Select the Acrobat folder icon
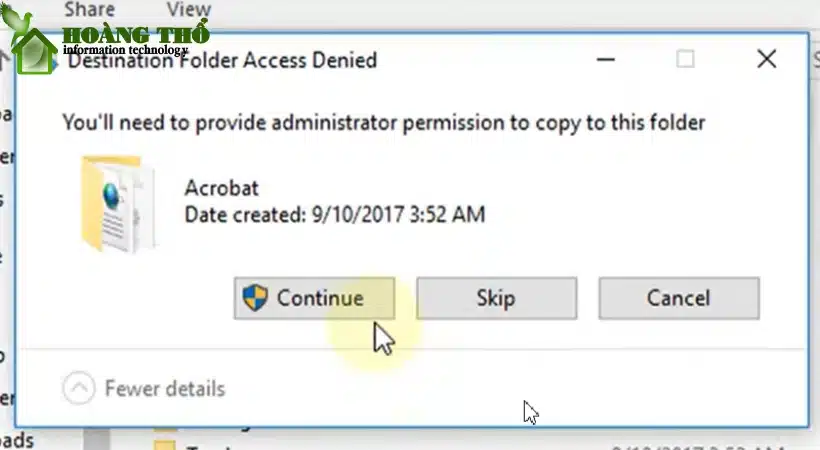This screenshot has width=820, height=450. [x=118, y=204]
